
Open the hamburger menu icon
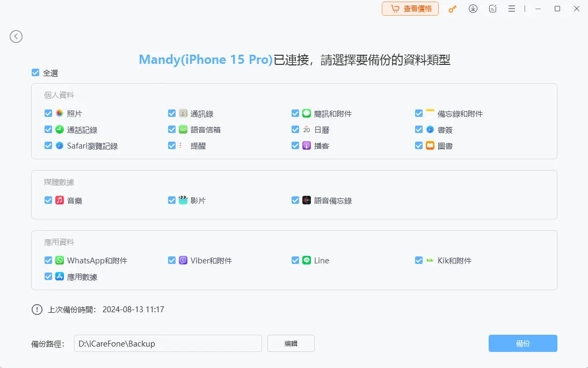[x=512, y=9]
